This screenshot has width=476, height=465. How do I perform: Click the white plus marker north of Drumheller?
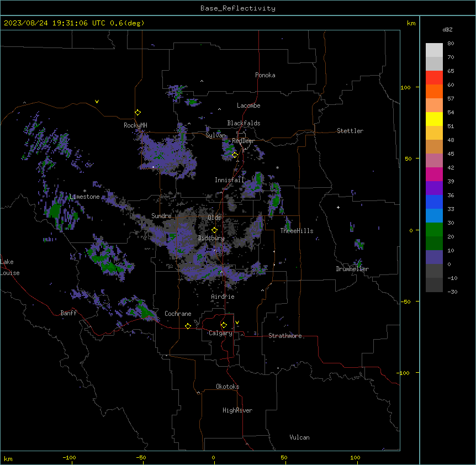tap(338, 207)
